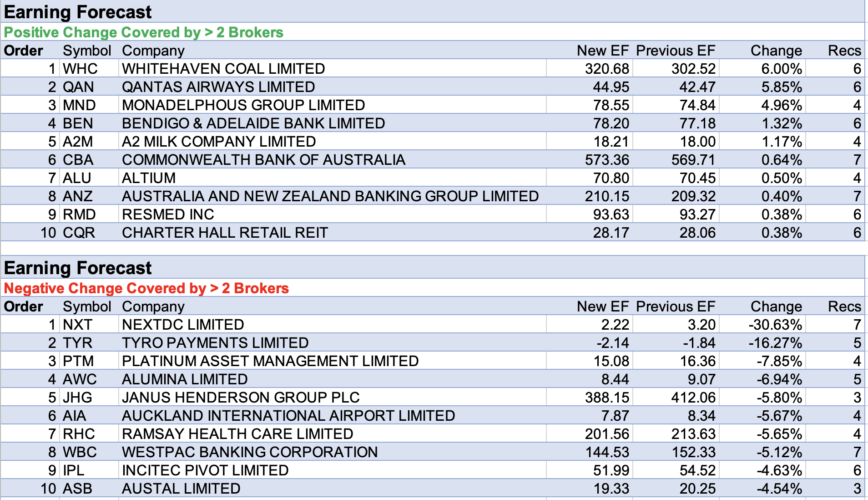This screenshot has width=868, height=500.
Task: Click Previous EF value 412.06
Action: coord(693,398)
